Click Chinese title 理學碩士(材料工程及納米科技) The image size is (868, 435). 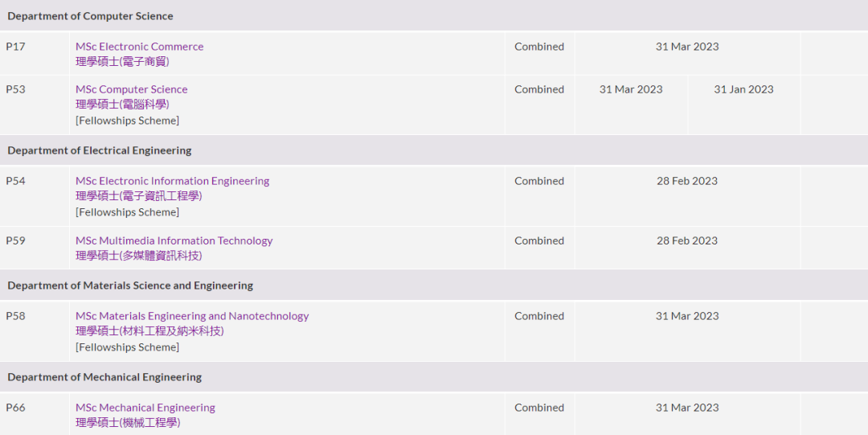point(149,330)
